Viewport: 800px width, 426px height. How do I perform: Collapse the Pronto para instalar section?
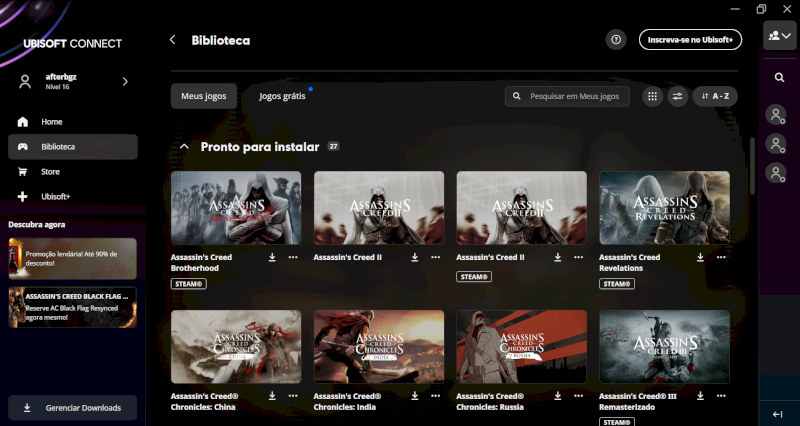[x=184, y=147]
